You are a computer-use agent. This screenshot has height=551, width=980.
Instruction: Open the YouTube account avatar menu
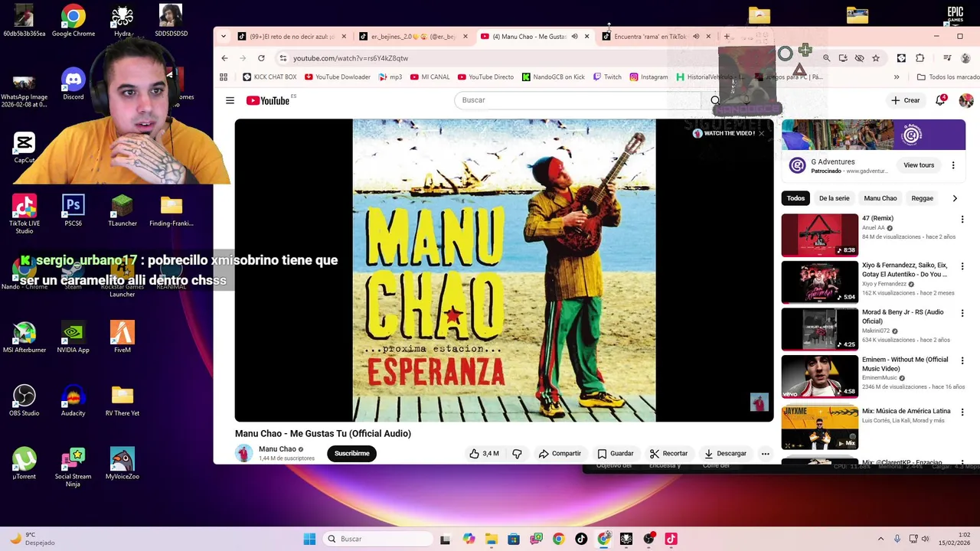966,100
